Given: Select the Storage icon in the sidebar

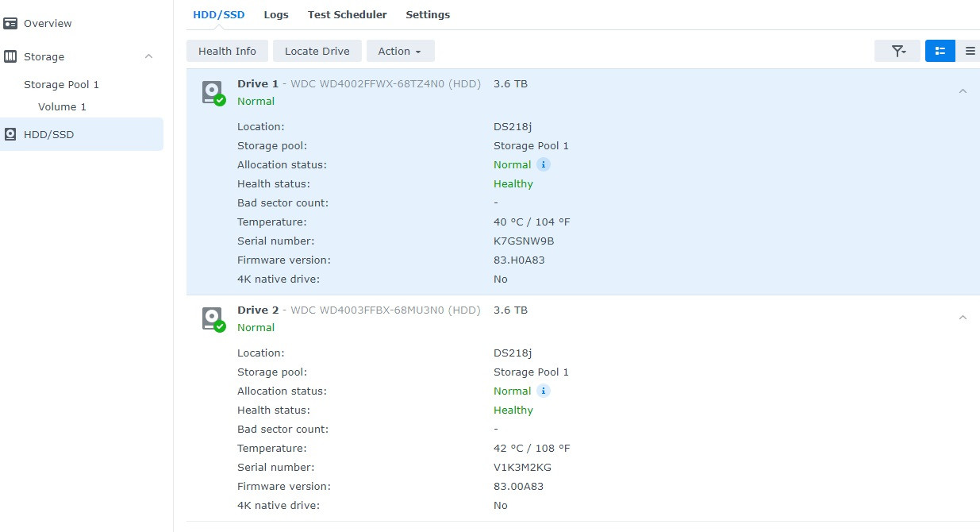Looking at the screenshot, I should click(10, 56).
